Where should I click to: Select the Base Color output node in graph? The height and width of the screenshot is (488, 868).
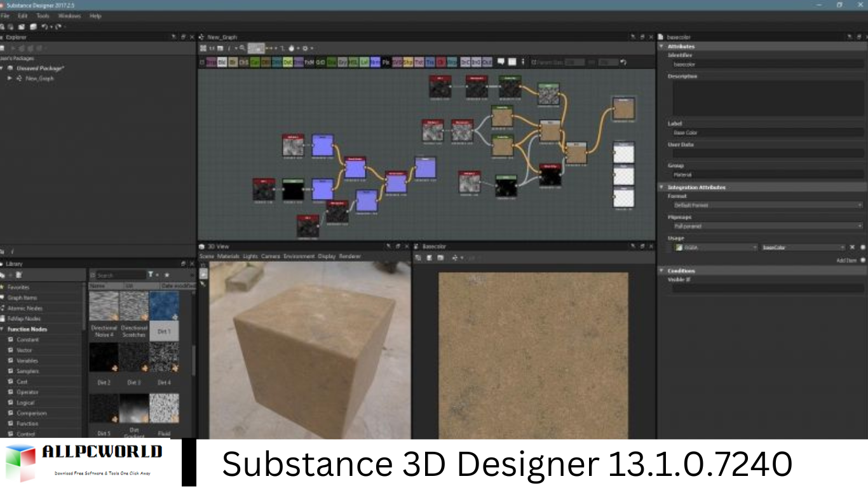coord(623,109)
